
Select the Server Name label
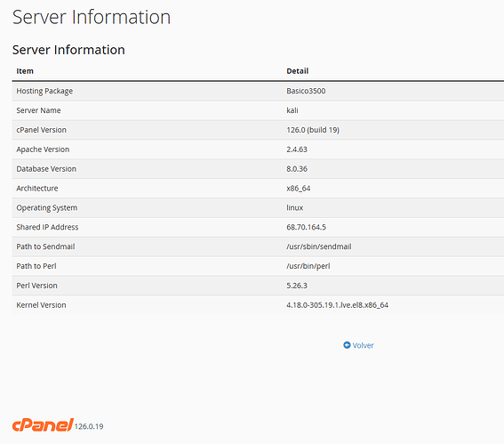pyautogui.click(x=38, y=110)
